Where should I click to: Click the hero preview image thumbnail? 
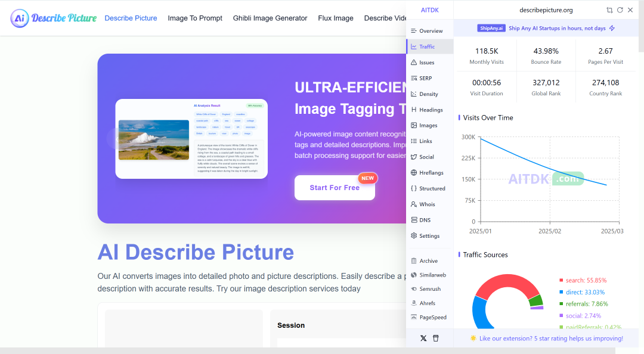[154, 139]
